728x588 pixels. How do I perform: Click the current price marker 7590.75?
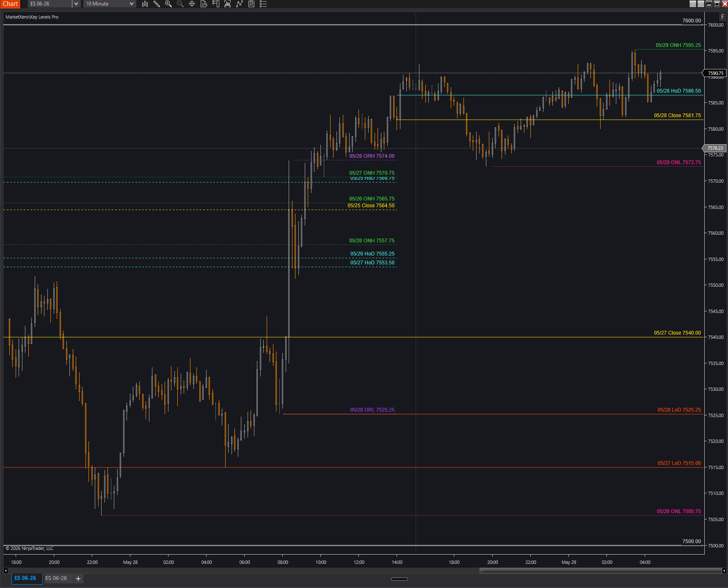[x=715, y=73]
